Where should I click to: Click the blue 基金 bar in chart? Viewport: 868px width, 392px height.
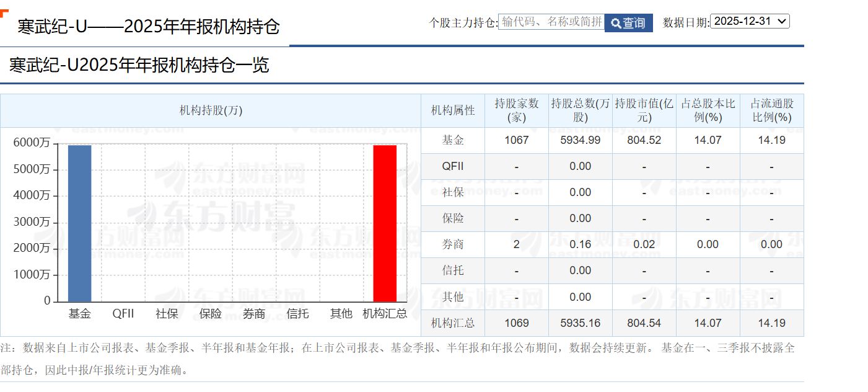80,223
